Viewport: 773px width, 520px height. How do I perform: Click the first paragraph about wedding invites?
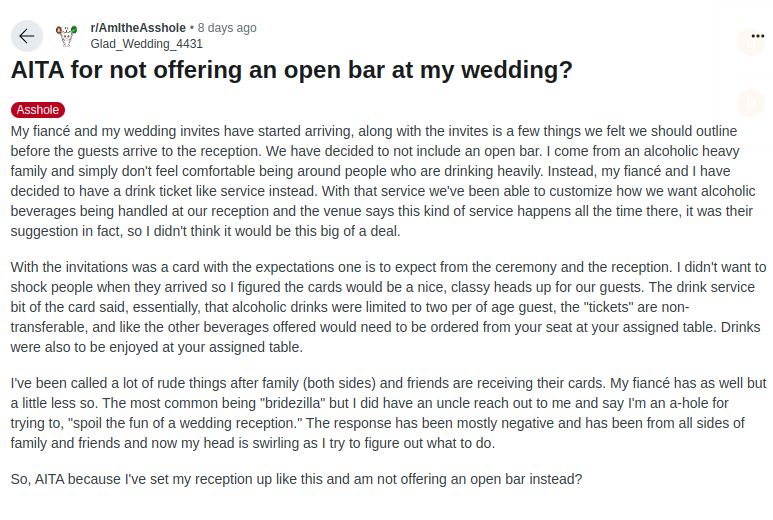384,181
